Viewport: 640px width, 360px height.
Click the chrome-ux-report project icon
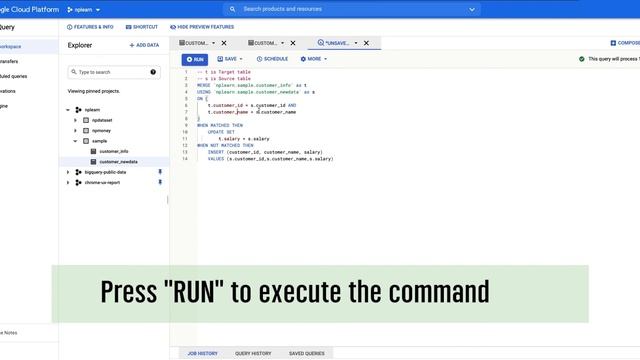(78, 182)
